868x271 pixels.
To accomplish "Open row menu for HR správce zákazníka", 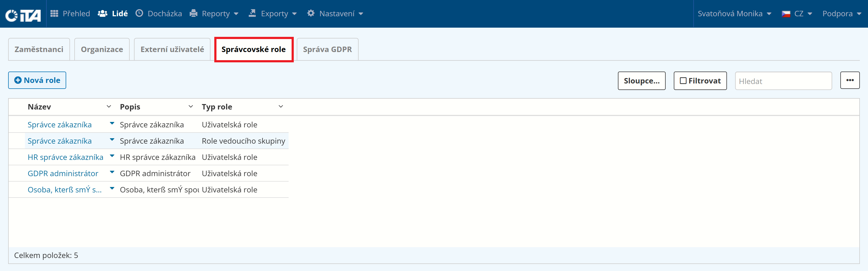I will pos(112,156).
